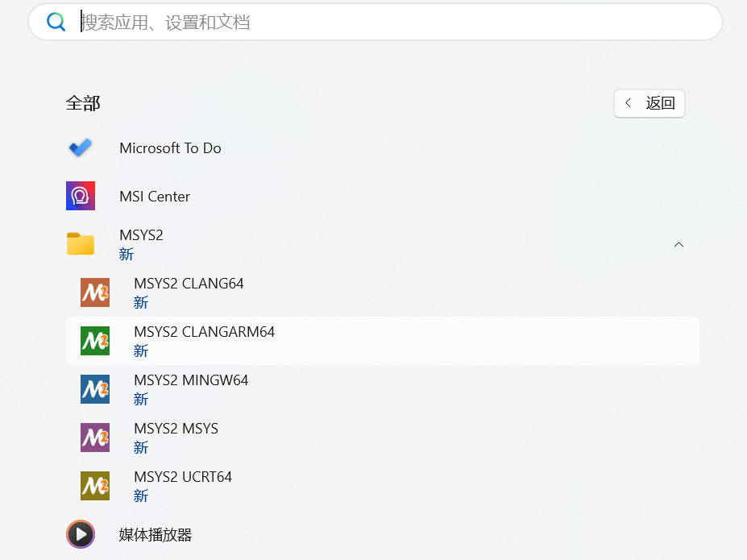Image resolution: width=747 pixels, height=560 pixels.
Task: Open 媒体播放器 by its name
Action: [156, 535]
